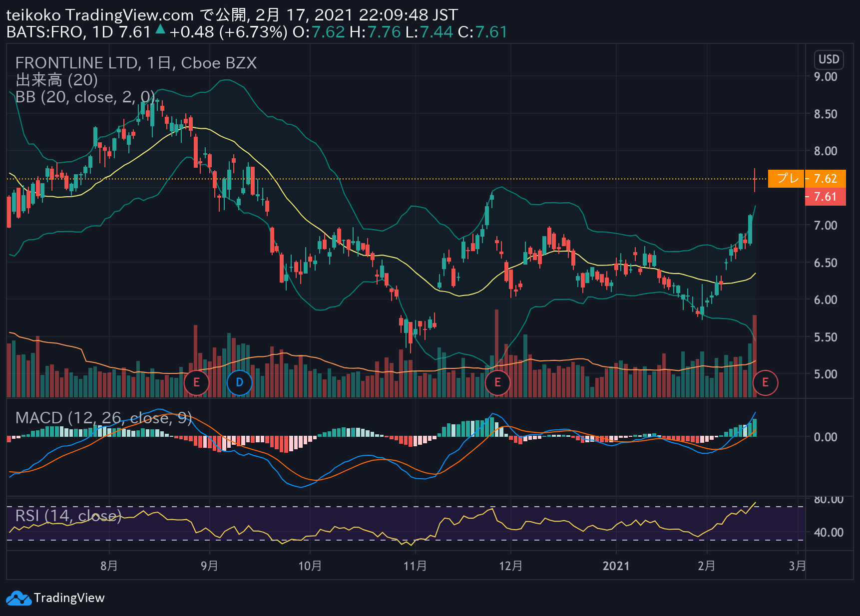Click the 5.00 price axis value
Viewport: 860px width, 616px height.
pos(826,374)
